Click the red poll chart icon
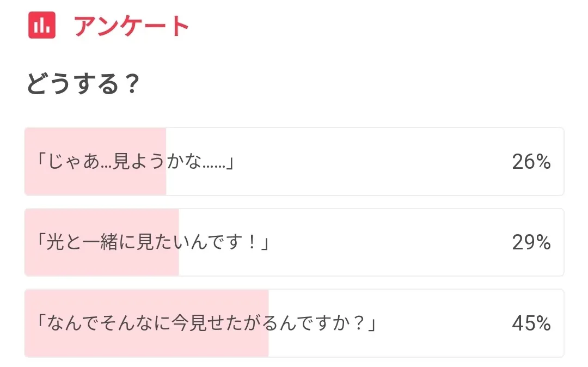This screenshot has height=367, width=588. point(42,25)
